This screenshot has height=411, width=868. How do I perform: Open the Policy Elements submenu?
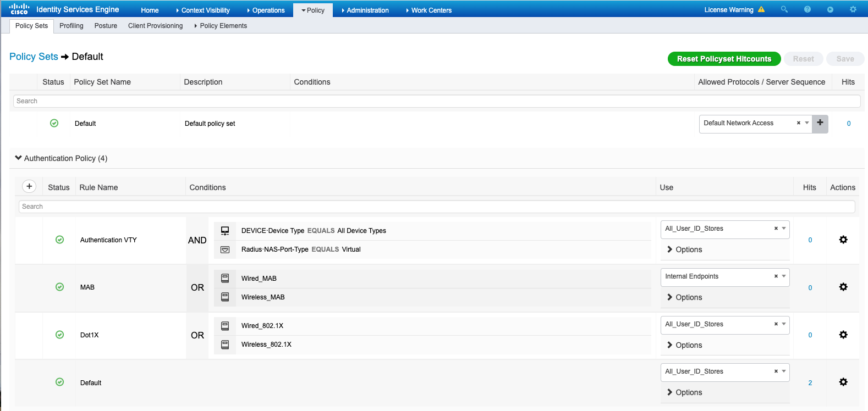click(221, 26)
